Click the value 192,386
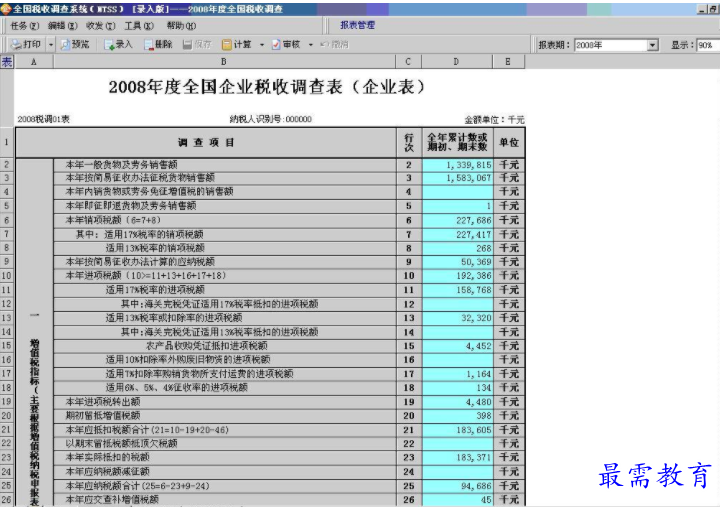 click(x=474, y=276)
